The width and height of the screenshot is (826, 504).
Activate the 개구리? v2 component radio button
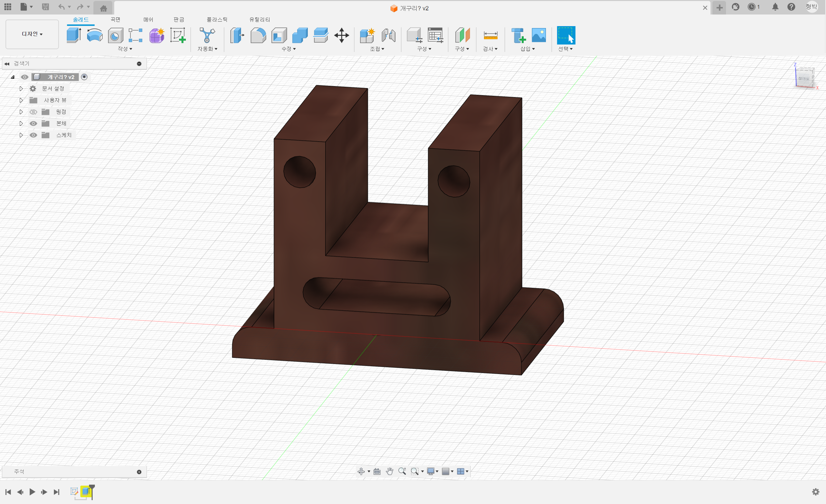click(x=84, y=77)
